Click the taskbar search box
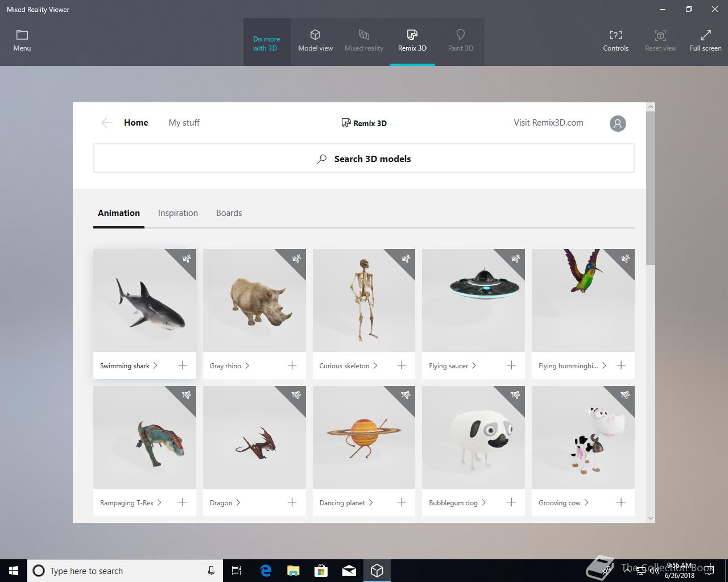728x582 pixels. (x=124, y=571)
